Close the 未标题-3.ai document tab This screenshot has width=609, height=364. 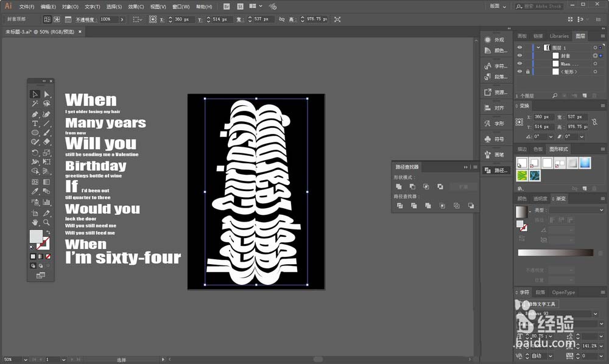[80, 32]
